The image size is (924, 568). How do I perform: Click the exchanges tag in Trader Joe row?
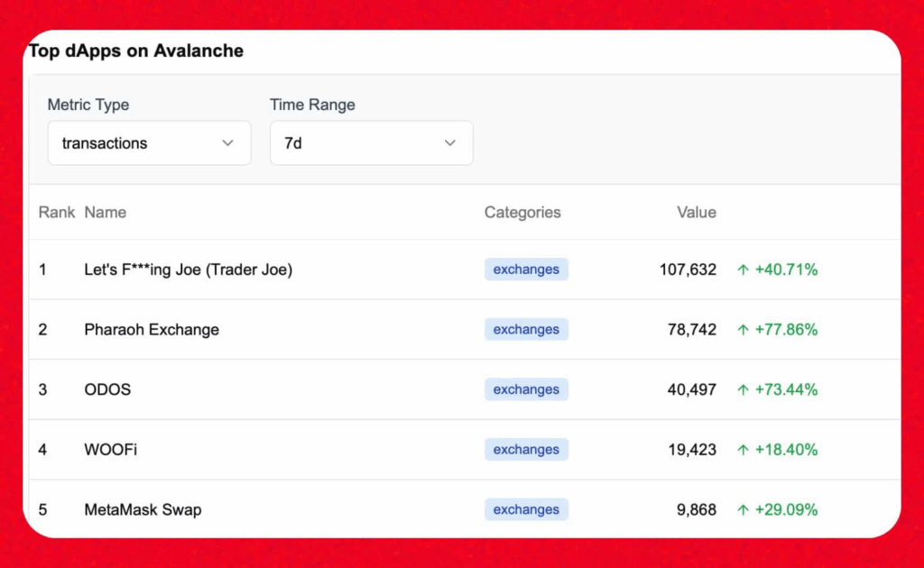[x=526, y=270]
